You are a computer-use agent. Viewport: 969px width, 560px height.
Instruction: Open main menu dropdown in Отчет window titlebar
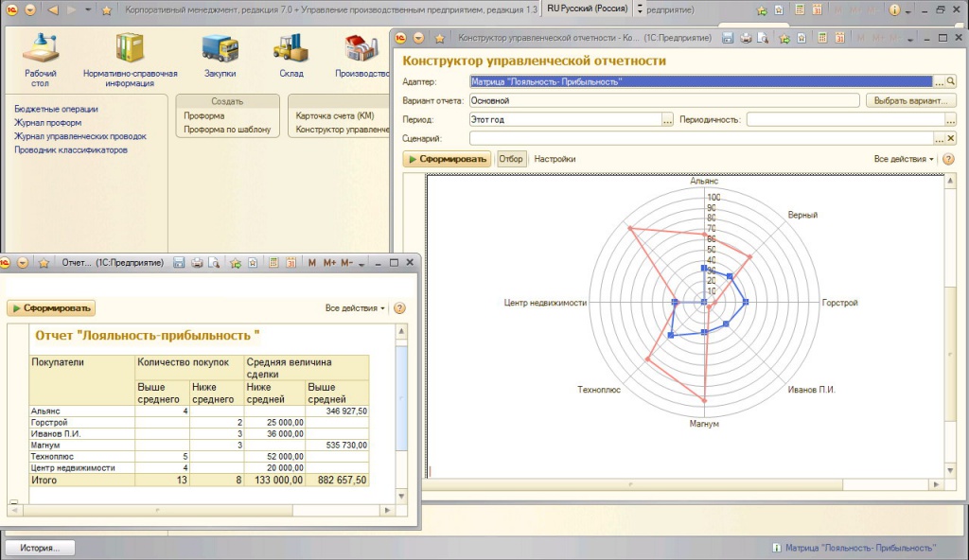click(x=23, y=263)
